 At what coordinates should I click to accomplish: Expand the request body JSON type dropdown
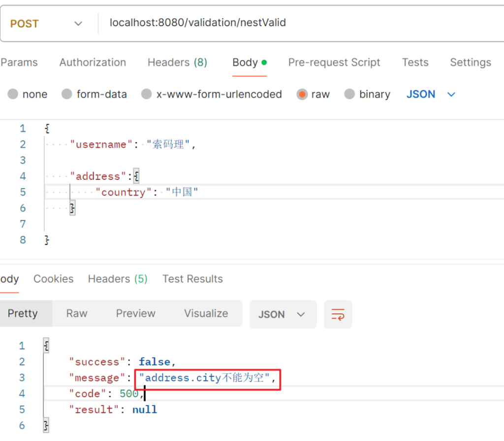coord(431,94)
